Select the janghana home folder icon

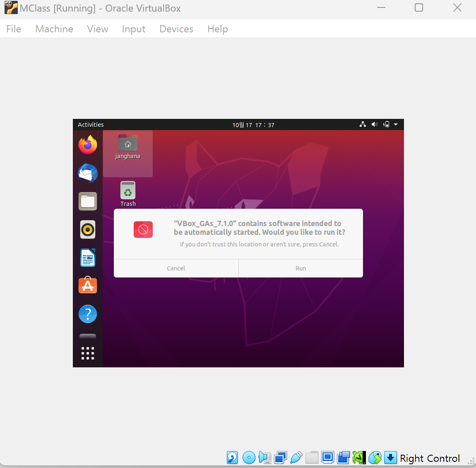pyautogui.click(x=127, y=147)
